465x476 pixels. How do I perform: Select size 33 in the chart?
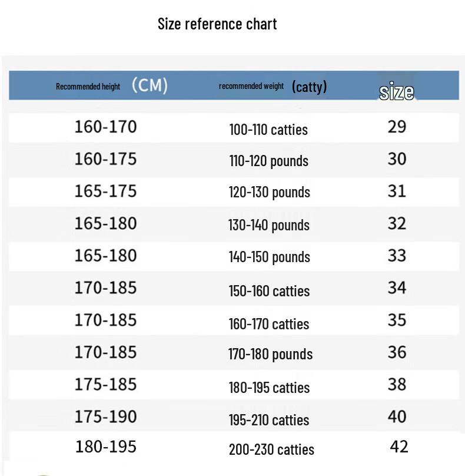point(397,256)
